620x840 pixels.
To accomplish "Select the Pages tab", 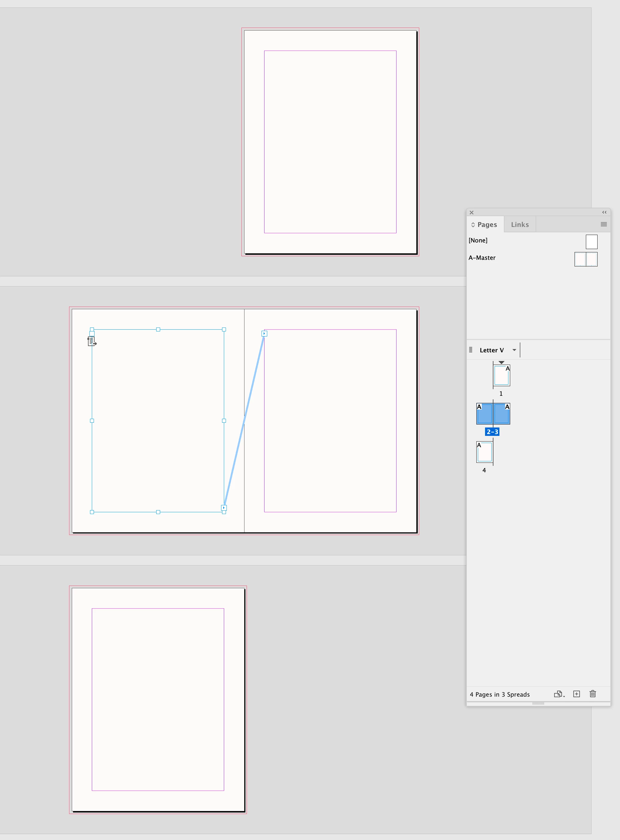I will click(487, 225).
